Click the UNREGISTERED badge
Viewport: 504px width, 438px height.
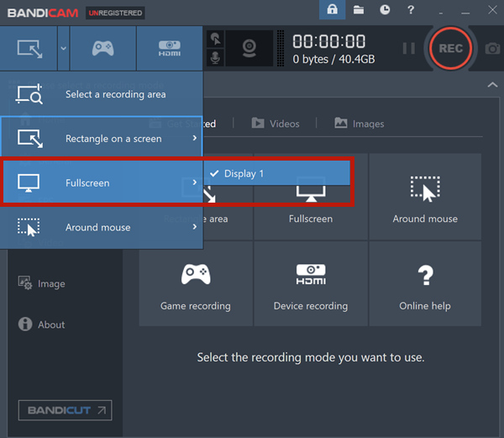115,13
